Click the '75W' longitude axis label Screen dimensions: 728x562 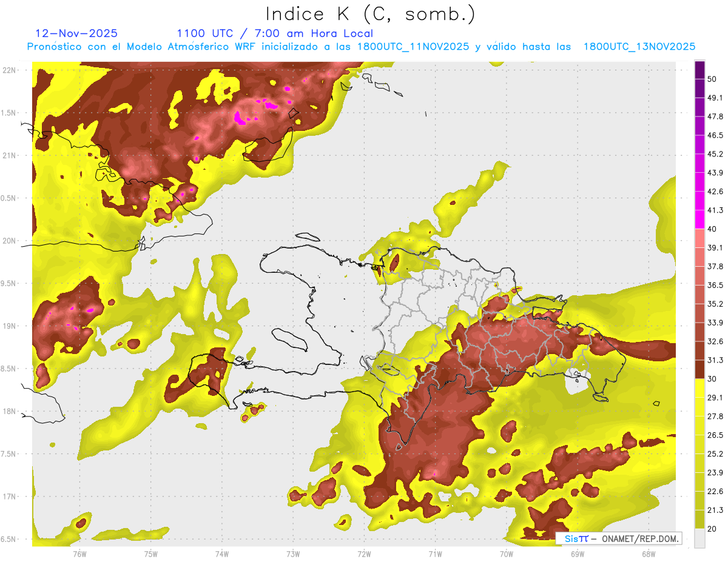[x=151, y=554]
